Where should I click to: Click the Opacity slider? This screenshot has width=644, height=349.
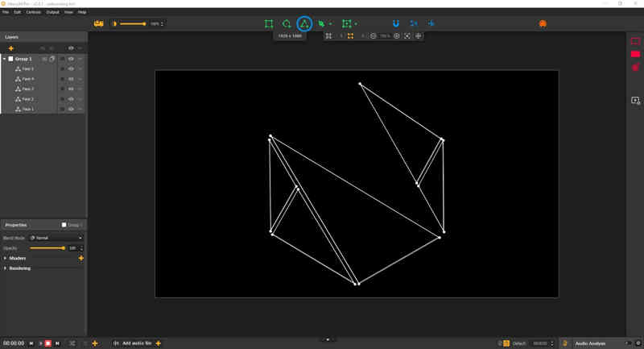(x=47, y=248)
